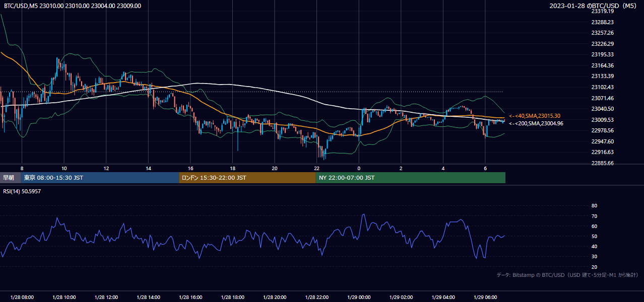644x302 pixels.
Task: Click the RSI(14) 50.5957 indicator label
Action: pyautogui.click(x=22, y=192)
